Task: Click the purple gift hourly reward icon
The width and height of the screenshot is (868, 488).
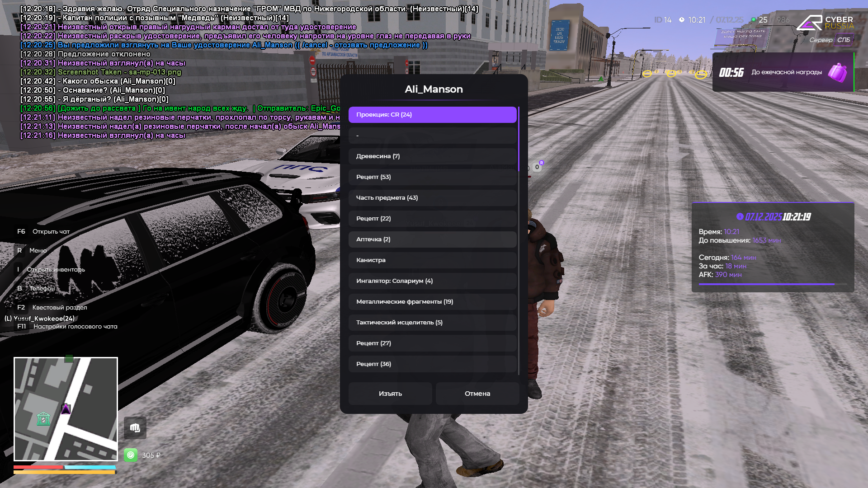Action: pyautogui.click(x=837, y=72)
